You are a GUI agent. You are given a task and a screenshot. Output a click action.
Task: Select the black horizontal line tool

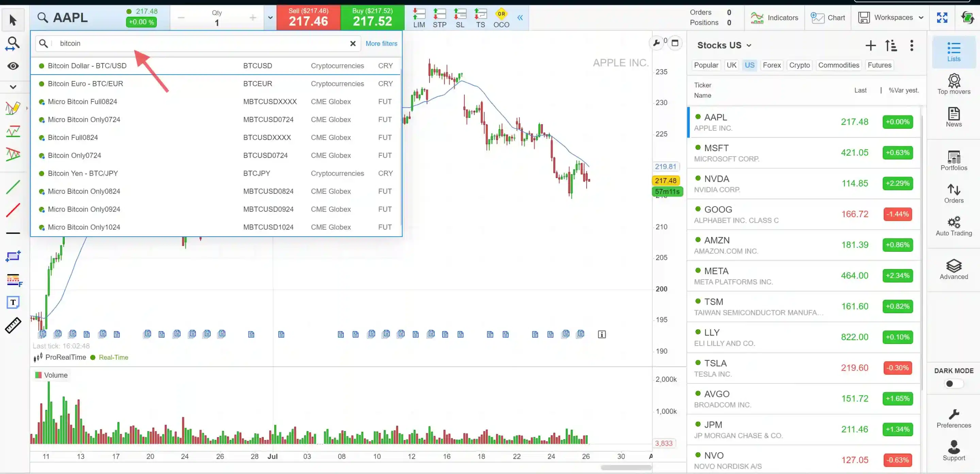13,233
